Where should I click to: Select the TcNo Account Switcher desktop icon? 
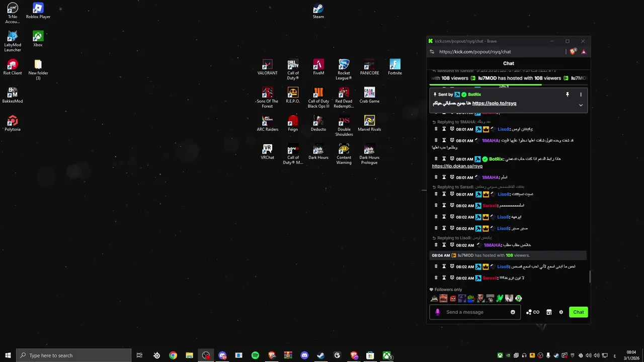[13, 13]
